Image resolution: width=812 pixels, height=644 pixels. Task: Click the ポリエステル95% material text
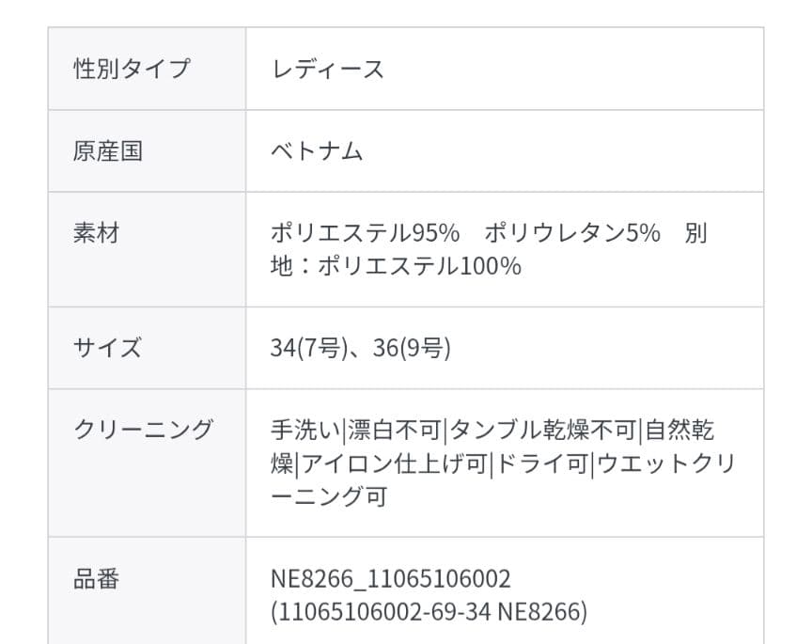pyautogui.click(x=365, y=232)
